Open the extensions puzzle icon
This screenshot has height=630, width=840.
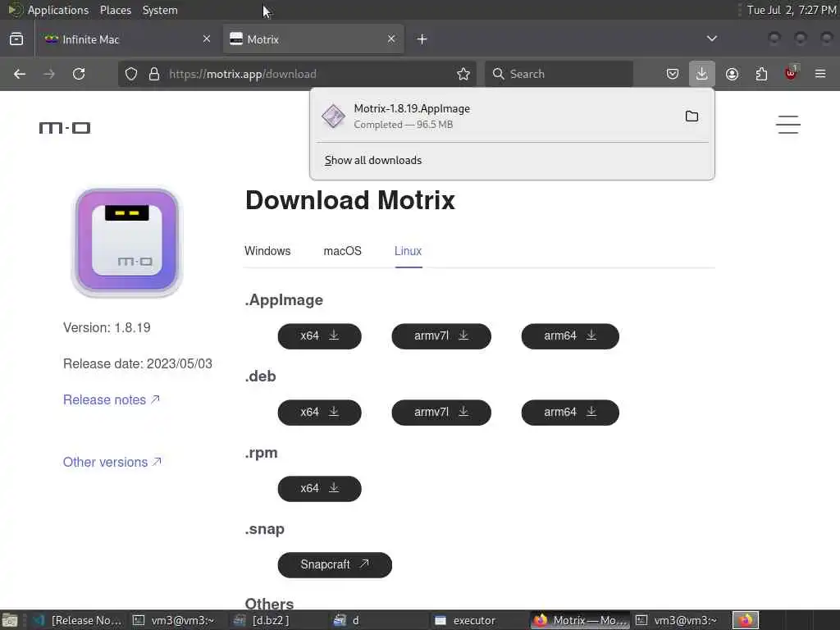(761, 74)
